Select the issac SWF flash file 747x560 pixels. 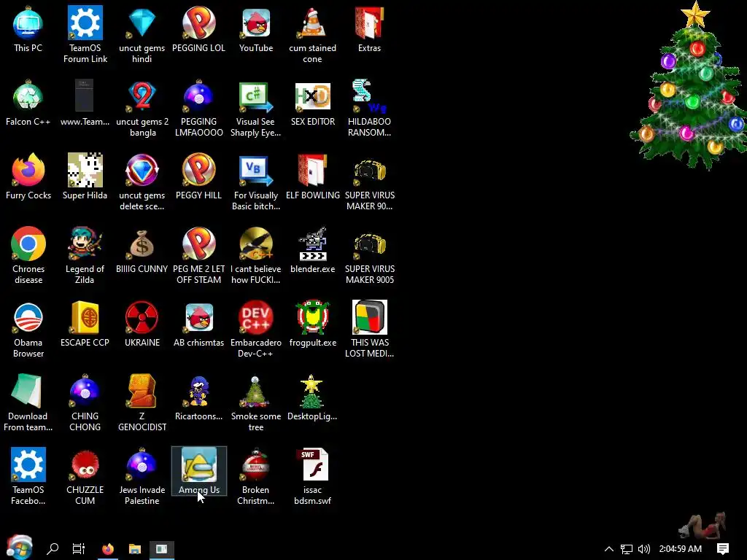[312, 476]
